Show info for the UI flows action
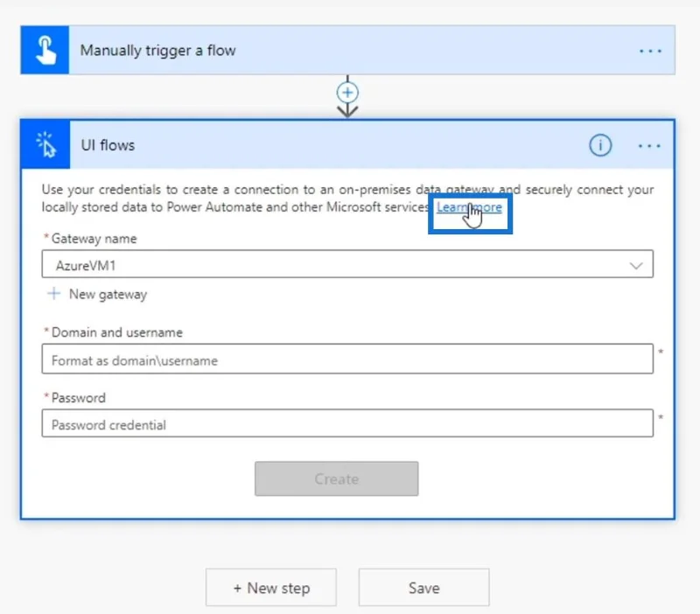 [x=600, y=145]
